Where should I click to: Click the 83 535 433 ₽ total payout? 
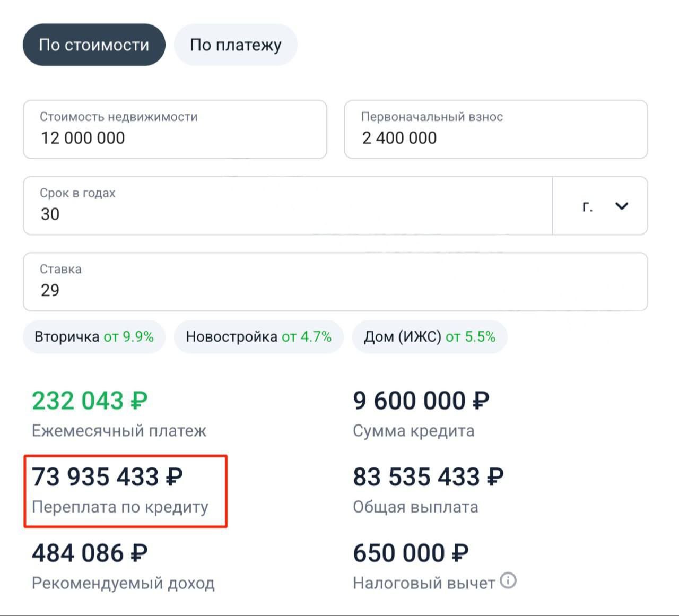coord(428,476)
